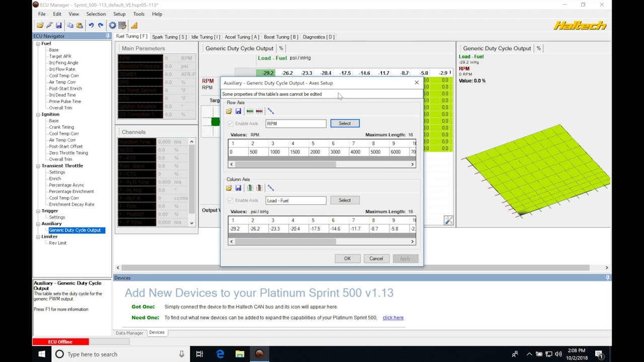644x362 pixels.
Task: Unpin the ECU Navigator panel
Action: point(107,36)
